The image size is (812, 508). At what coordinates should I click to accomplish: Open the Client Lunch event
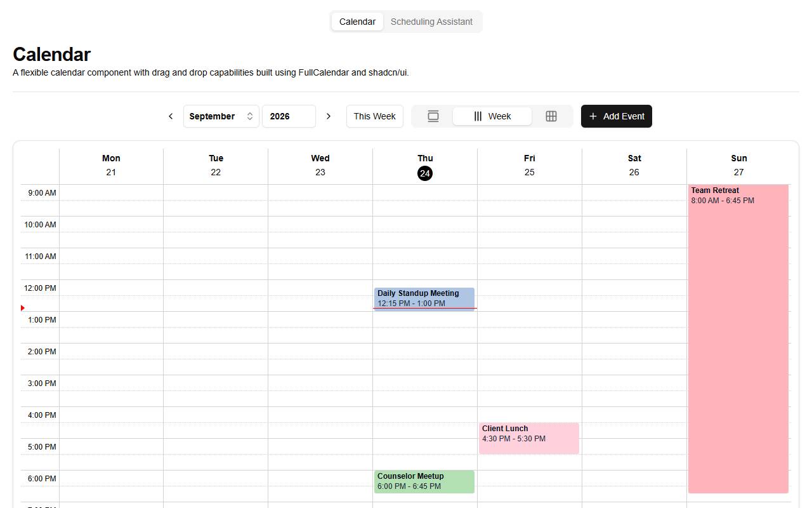coord(529,438)
